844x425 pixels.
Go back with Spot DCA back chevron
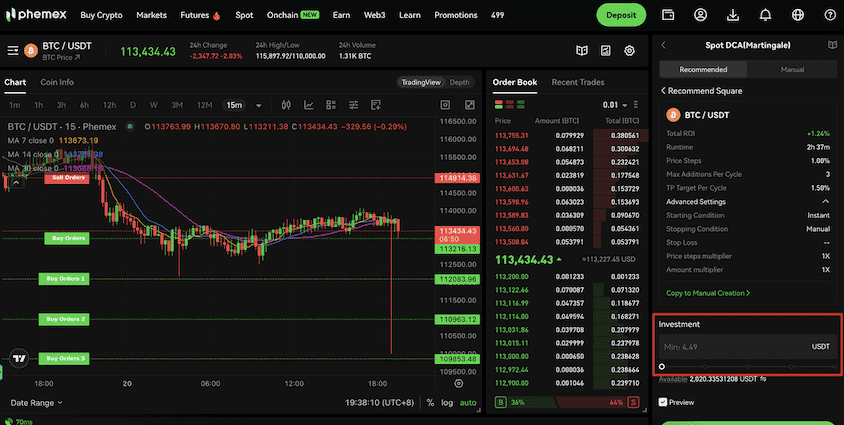click(663, 45)
